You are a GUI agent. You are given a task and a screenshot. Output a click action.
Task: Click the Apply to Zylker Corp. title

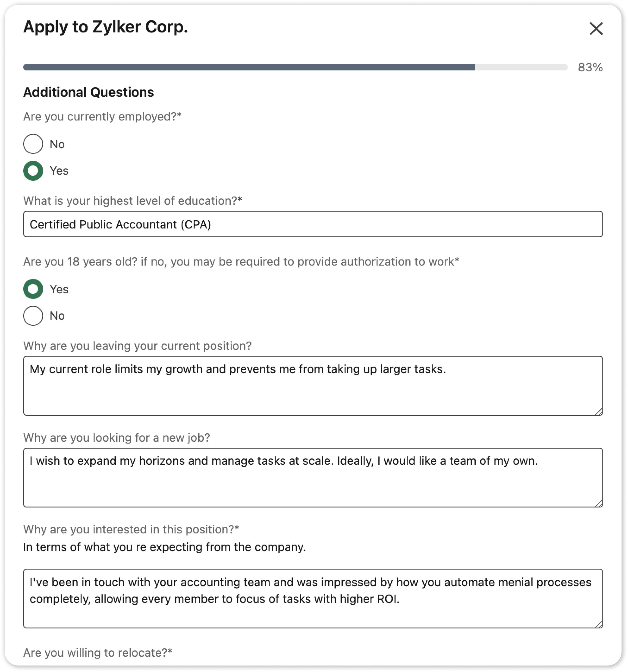pyautogui.click(x=105, y=27)
